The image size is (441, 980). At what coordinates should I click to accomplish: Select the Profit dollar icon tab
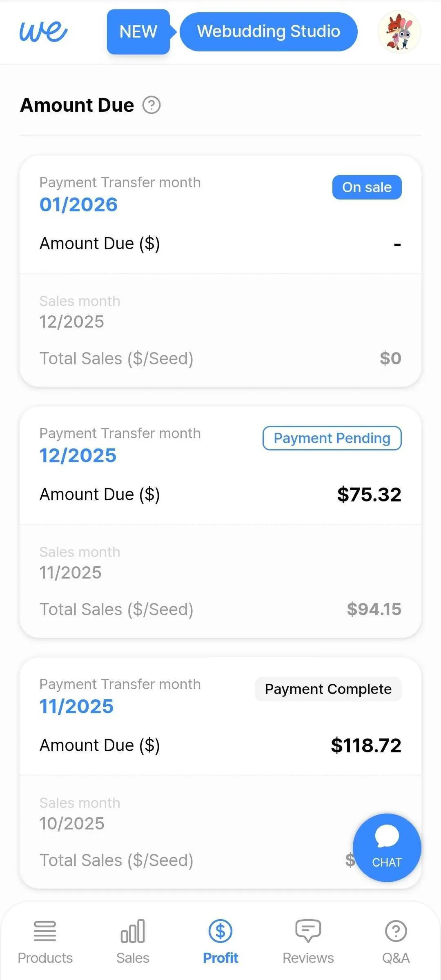pyautogui.click(x=220, y=931)
